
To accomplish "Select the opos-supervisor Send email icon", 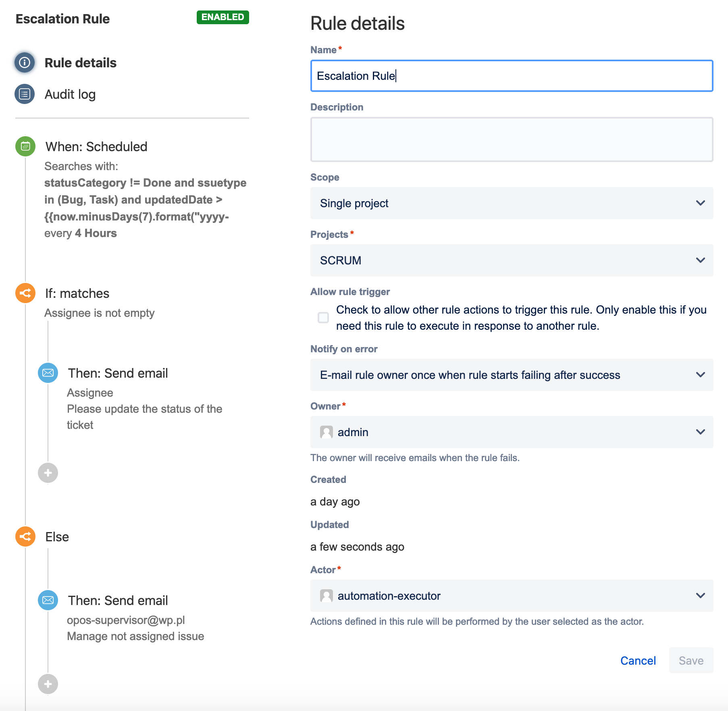I will point(48,600).
